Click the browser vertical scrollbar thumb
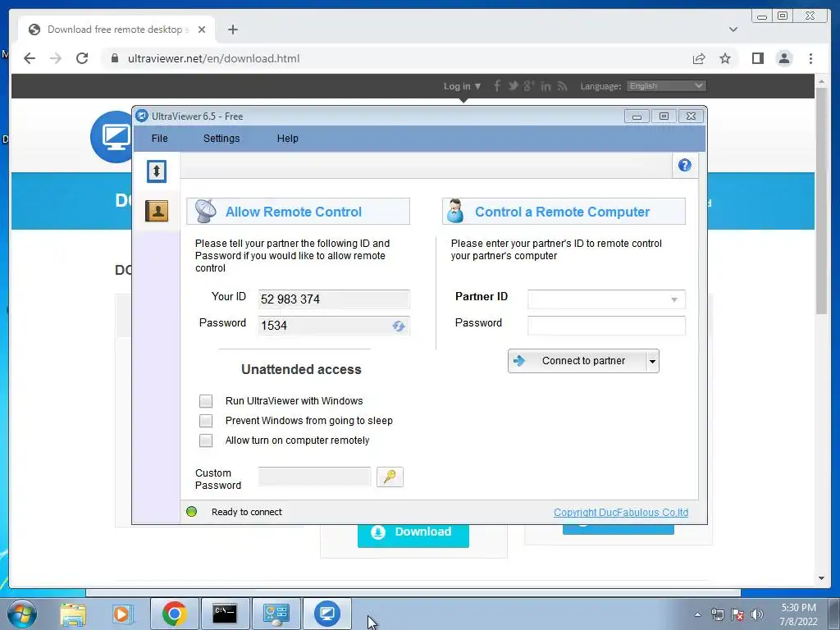This screenshot has width=840, height=630. pos(821,201)
